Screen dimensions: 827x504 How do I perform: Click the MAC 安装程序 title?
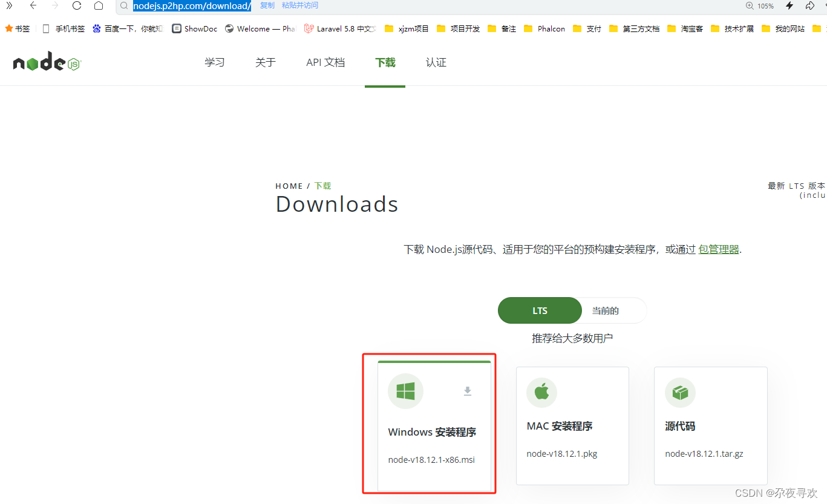pos(560,426)
